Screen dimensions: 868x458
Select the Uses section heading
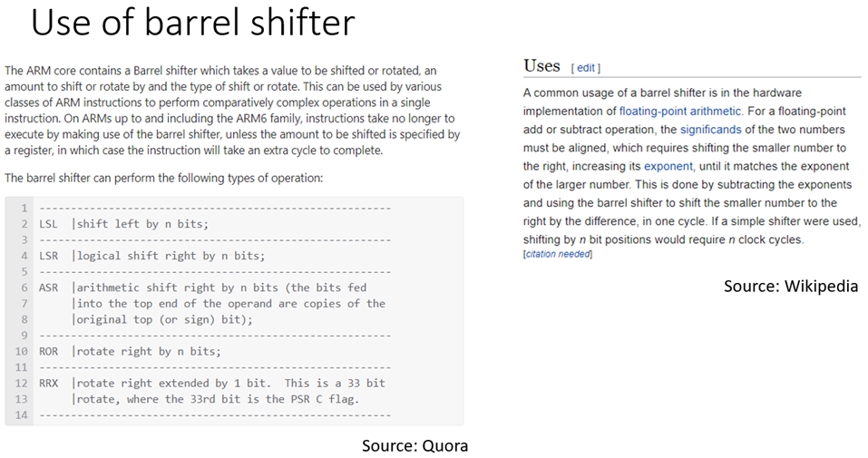542,65
